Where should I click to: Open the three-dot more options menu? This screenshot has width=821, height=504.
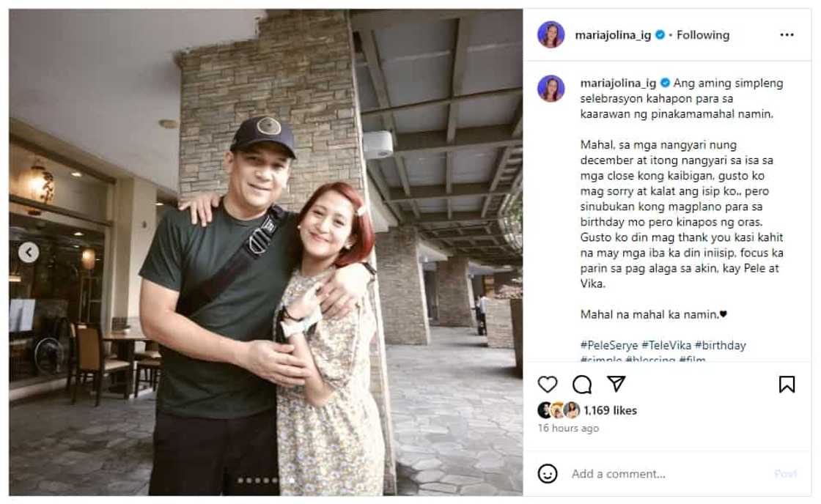(x=787, y=34)
